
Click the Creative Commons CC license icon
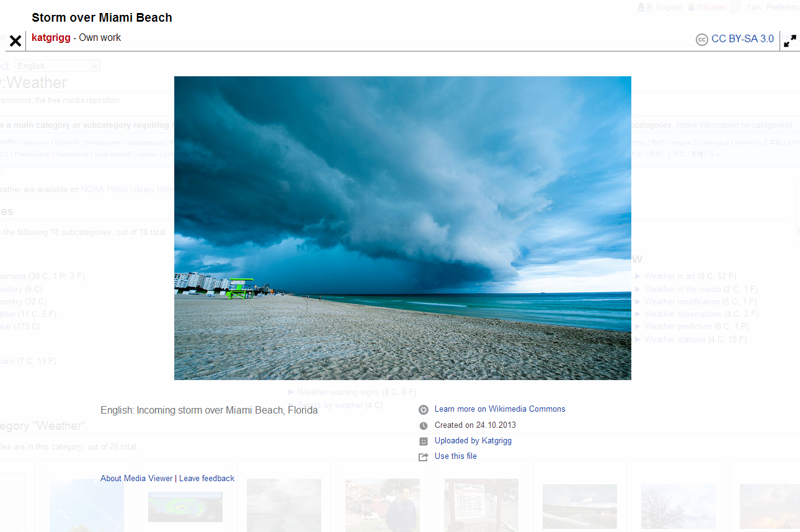pyautogui.click(x=701, y=40)
